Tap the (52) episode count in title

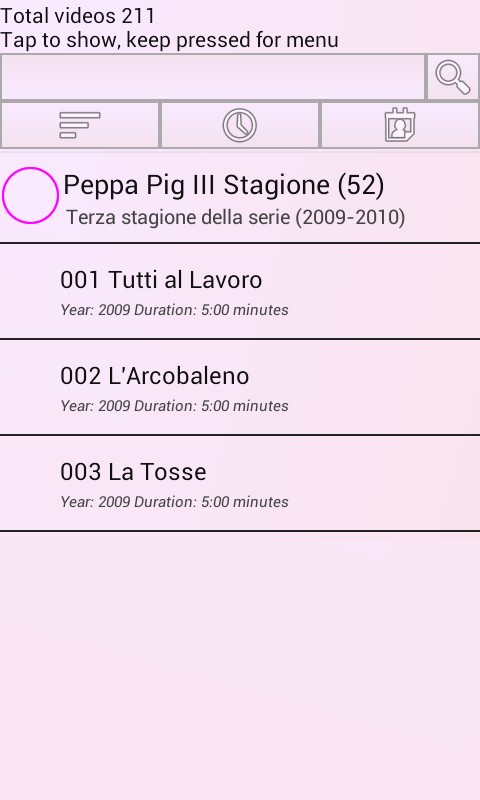361,185
